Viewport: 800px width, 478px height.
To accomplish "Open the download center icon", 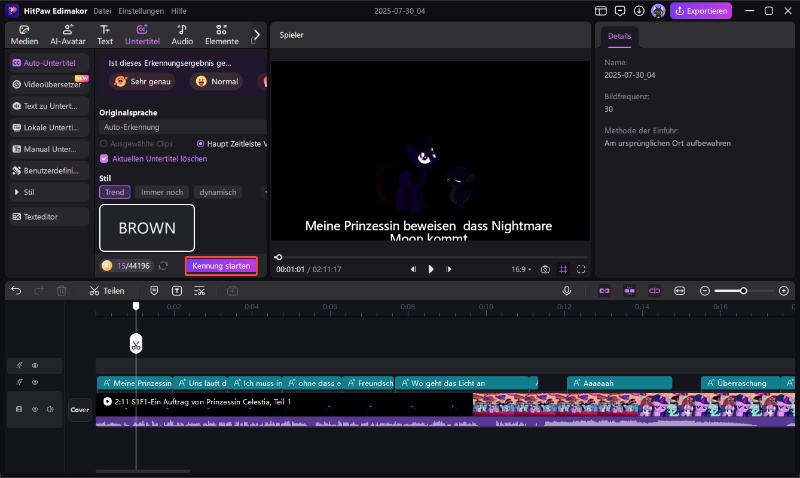I will click(x=639, y=11).
